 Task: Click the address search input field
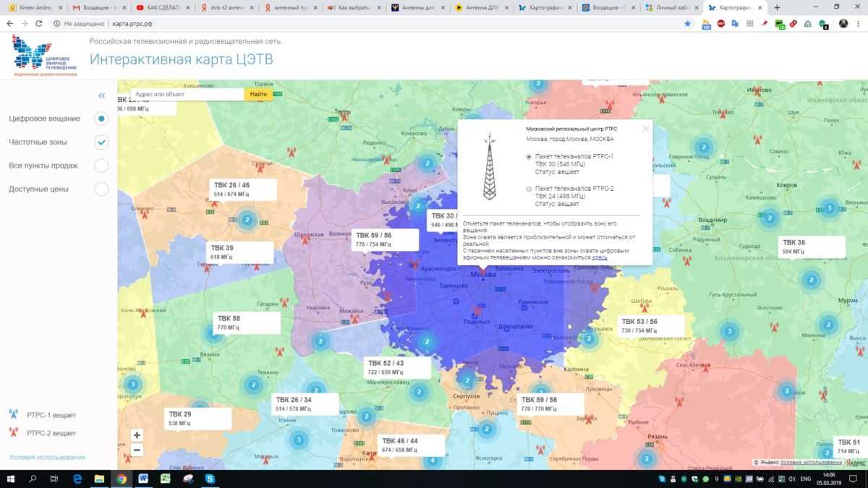(187, 94)
